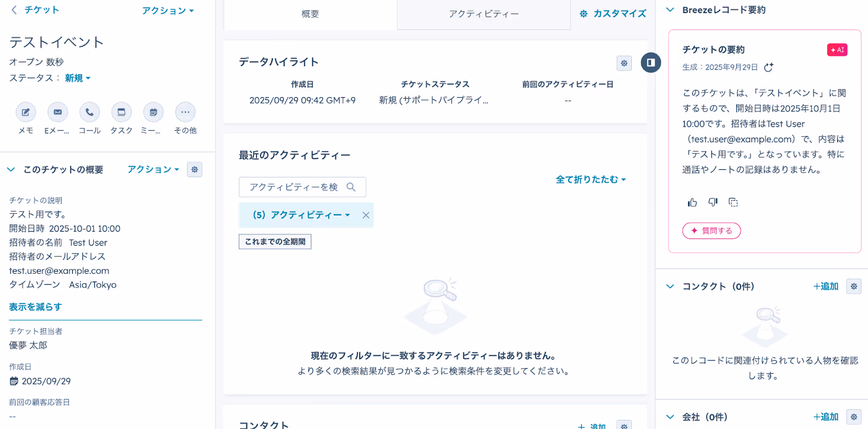
Task: Collapse the 会社 (0件) section
Action: click(670, 417)
